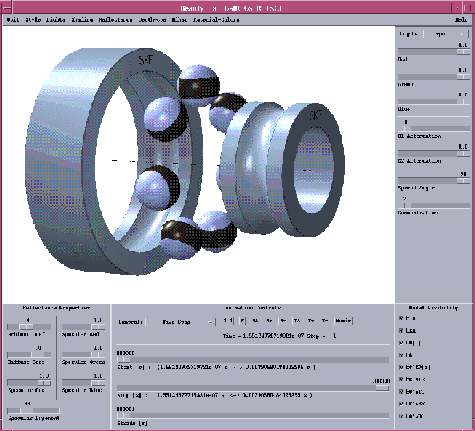Toggle the first Model Visibility checkbox
The height and width of the screenshot is (431, 475).
(x=401, y=318)
